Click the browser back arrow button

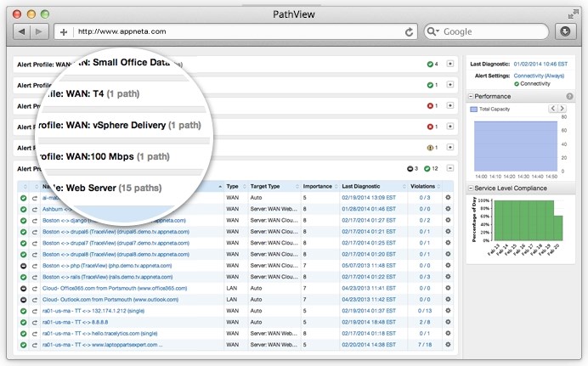[x=21, y=31]
